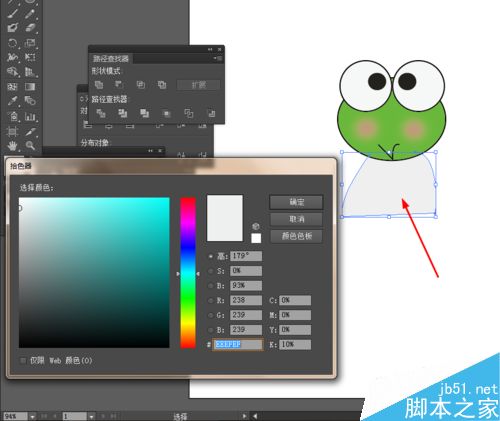Select the Zoom tool
This screenshot has width=500, height=421.
[x=30, y=146]
